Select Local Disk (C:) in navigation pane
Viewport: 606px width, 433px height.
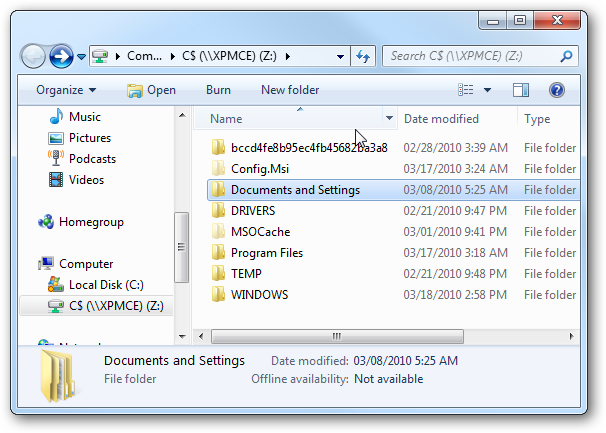pyautogui.click(x=106, y=285)
